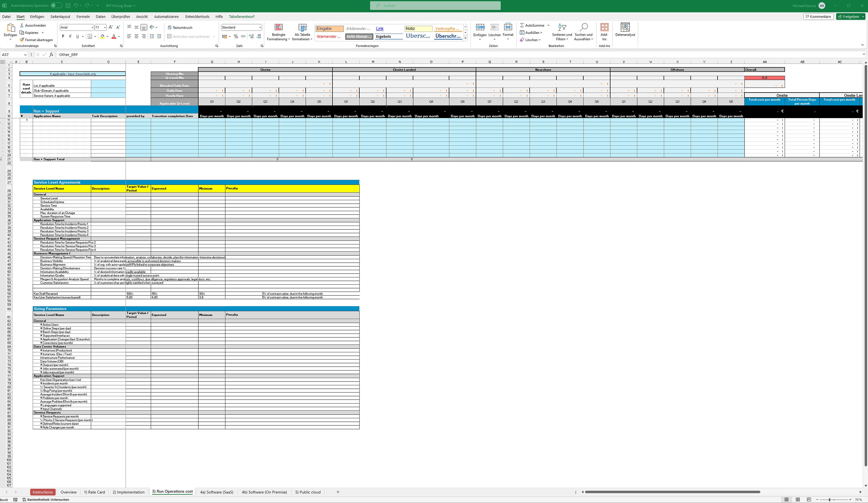Decrease indent icon

pos(152,36)
